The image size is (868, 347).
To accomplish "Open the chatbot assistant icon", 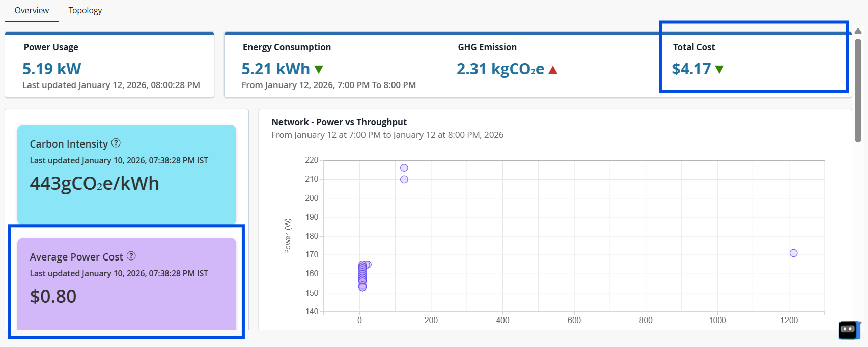I will [x=848, y=330].
